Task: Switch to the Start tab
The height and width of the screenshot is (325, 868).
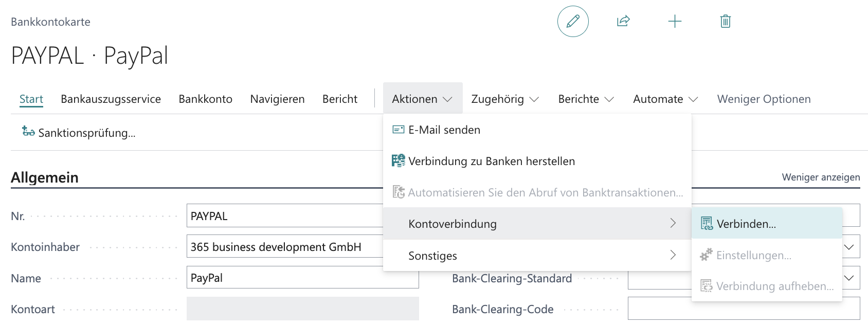Action: click(31, 99)
